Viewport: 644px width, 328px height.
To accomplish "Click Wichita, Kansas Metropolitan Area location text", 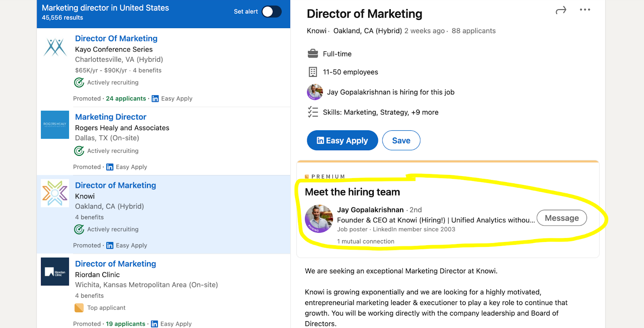I will (x=147, y=285).
